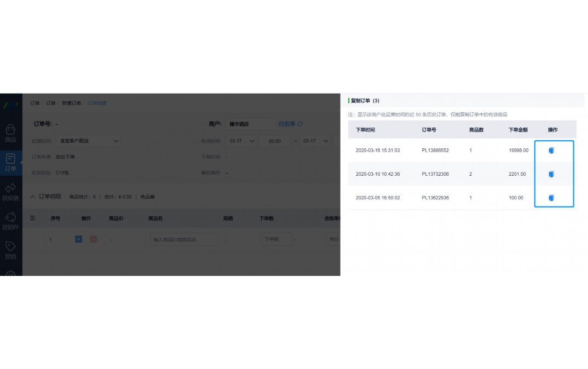
Task: Open the first 03-17 receiving date dropdown
Action: (242, 141)
